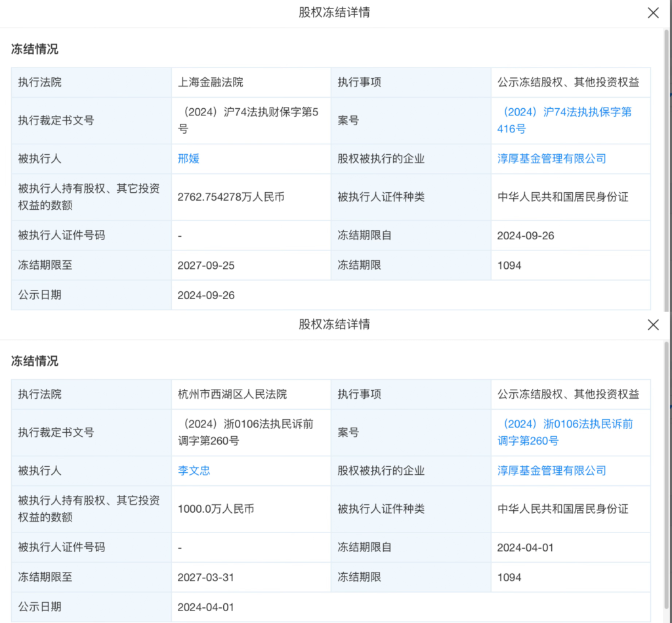Close the upper 股权冻结详情 dialog
672x623 pixels.
(x=653, y=13)
